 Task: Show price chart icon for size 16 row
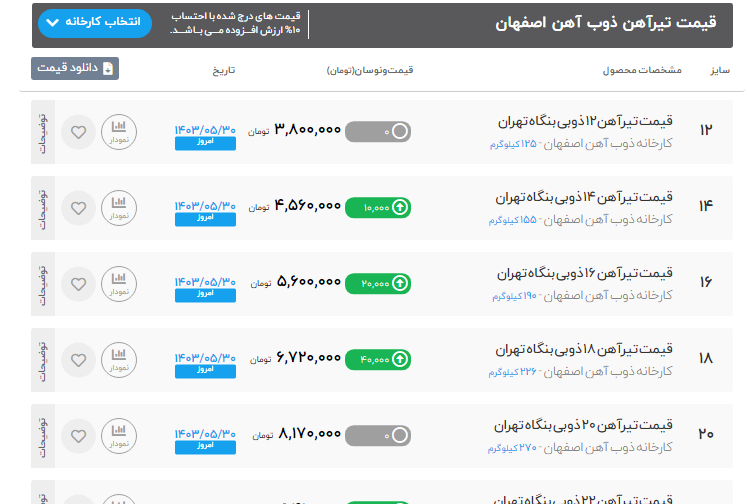(x=119, y=282)
